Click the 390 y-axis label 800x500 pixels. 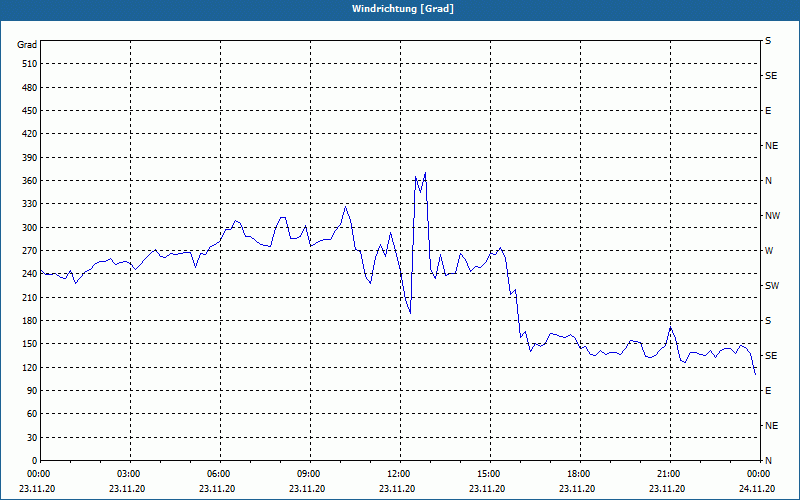pyautogui.click(x=30, y=158)
